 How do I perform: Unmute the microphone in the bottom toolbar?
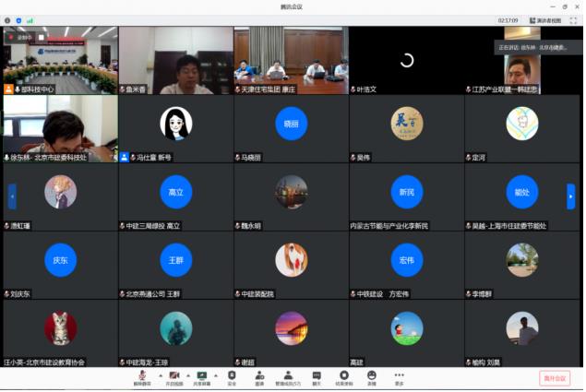tap(142, 378)
